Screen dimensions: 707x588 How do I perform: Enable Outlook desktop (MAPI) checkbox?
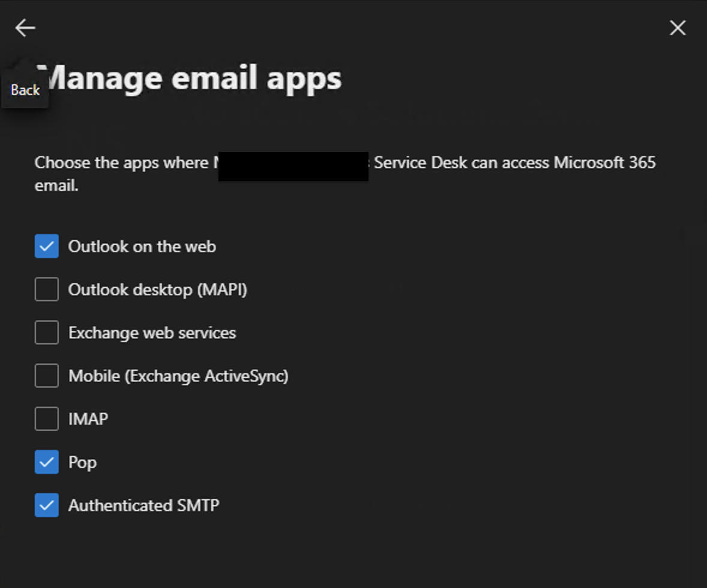(46, 289)
